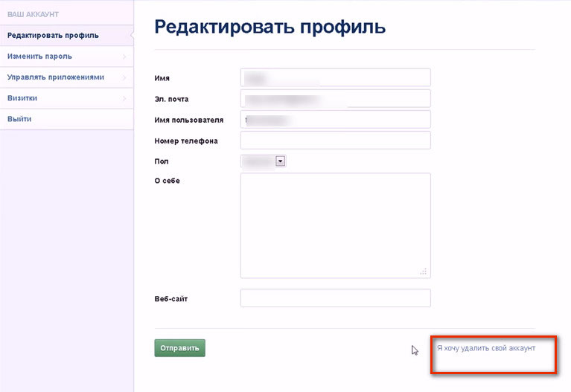Click chevron arrow beside 'Визитки'
Screen dimensions: 571x392
(124, 98)
